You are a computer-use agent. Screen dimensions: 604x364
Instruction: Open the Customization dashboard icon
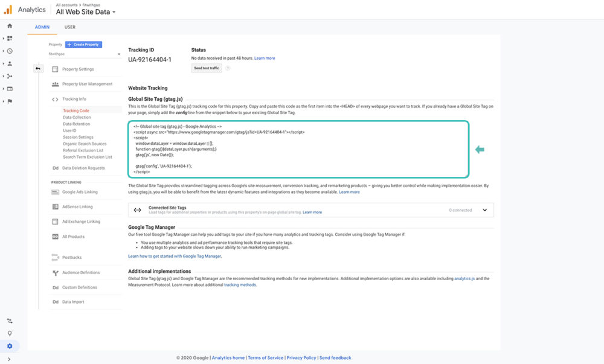tap(10, 39)
